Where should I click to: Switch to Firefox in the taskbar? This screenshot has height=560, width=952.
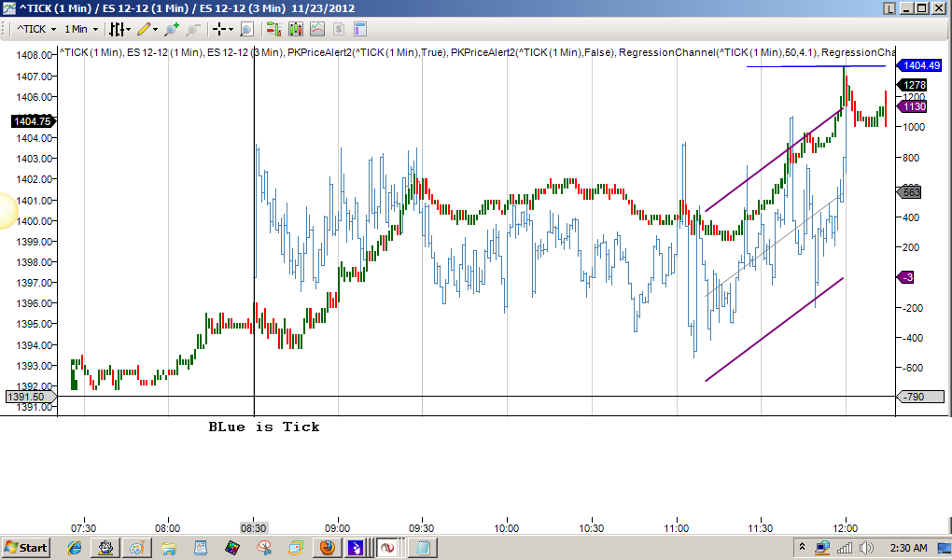pos(328,548)
